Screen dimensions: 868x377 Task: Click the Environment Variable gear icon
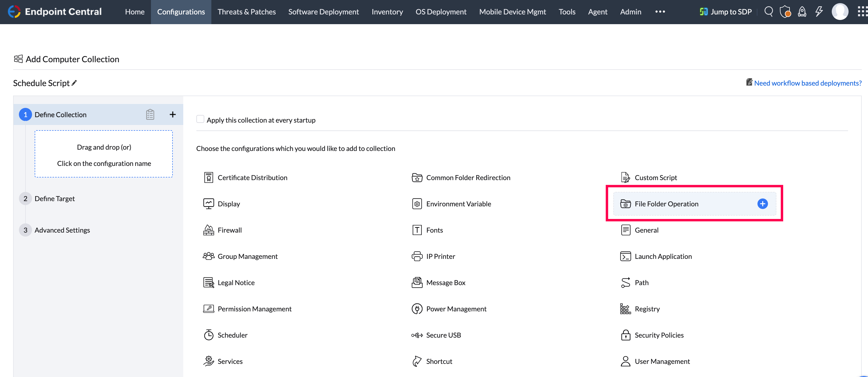[x=417, y=204]
